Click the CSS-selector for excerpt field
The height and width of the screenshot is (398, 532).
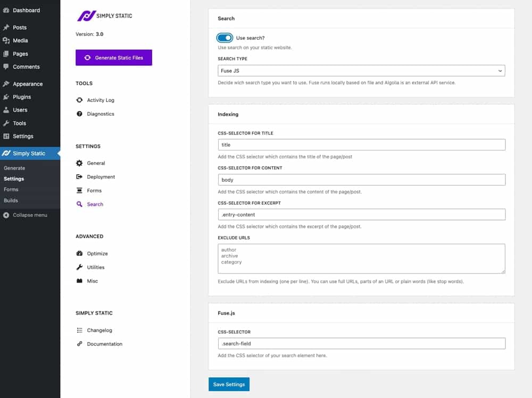362,215
